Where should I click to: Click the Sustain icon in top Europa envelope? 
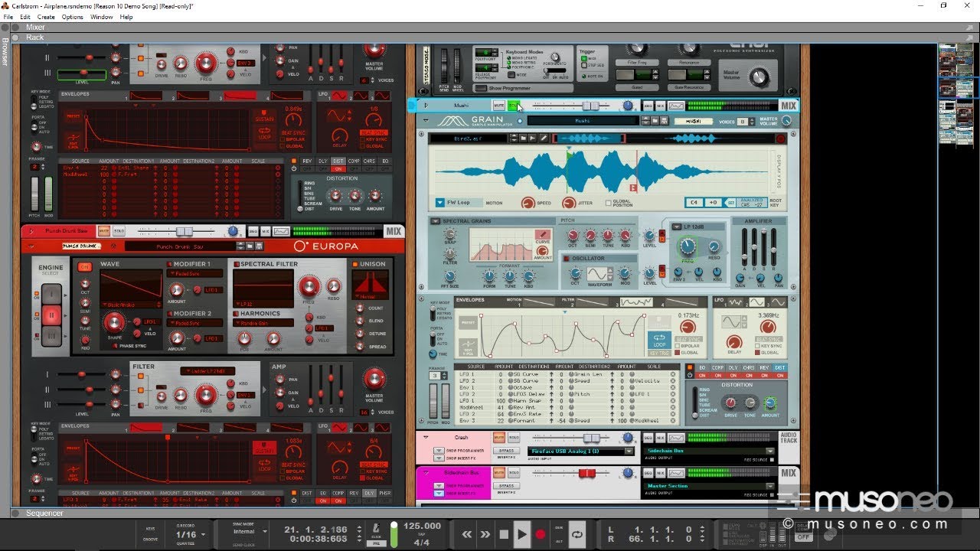[x=264, y=117]
